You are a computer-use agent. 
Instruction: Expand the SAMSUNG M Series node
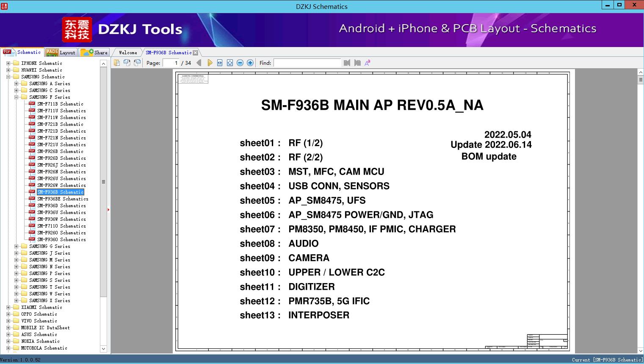(x=16, y=260)
